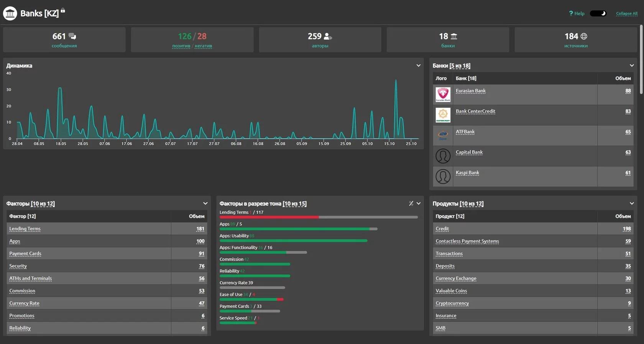Click the Banks [KZ] bank logo icon
The image size is (644, 344).
coord(10,13)
